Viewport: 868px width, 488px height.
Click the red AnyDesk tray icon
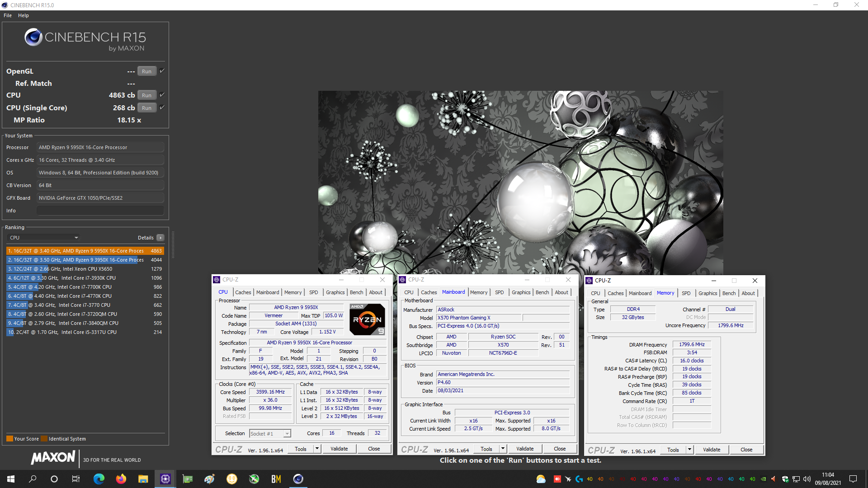[557, 479]
